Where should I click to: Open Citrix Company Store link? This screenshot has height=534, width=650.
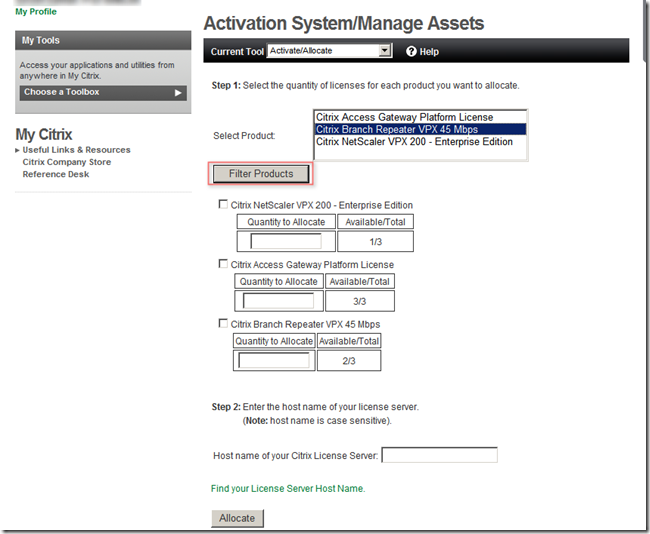(67, 162)
